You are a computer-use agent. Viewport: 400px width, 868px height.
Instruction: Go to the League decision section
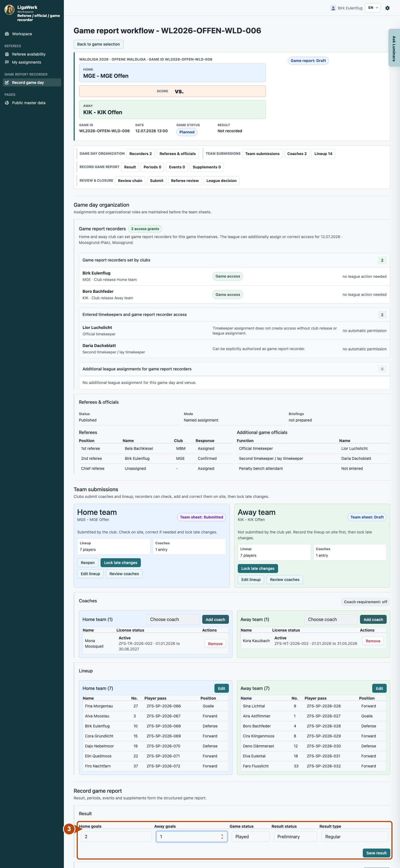tap(221, 181)
